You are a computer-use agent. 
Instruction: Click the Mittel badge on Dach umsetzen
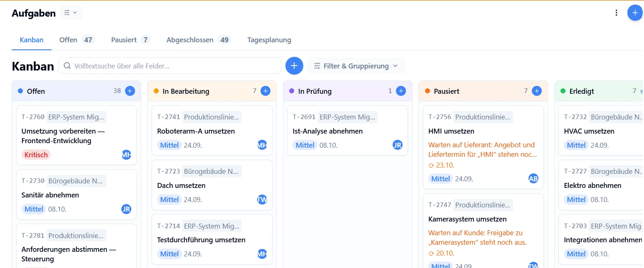(170, 200)
